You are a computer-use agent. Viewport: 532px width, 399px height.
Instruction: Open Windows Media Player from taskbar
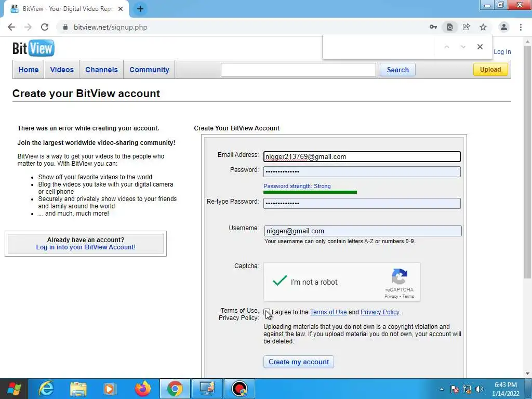110,389
